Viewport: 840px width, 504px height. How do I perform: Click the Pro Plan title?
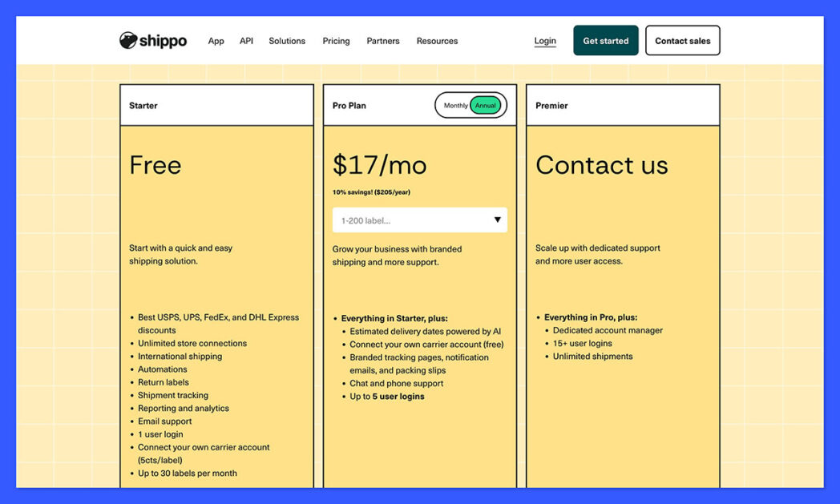point(349,105)
